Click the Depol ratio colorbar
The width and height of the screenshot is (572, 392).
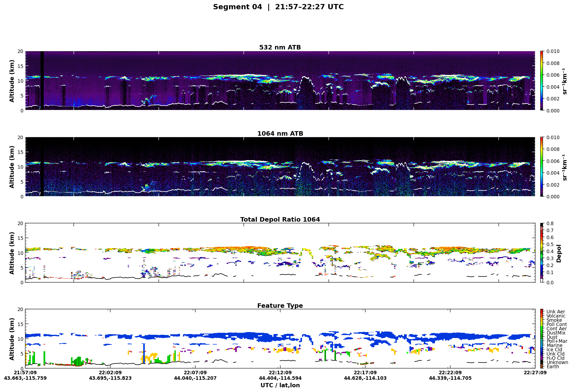pyautogui.click(x=541, y=253)
